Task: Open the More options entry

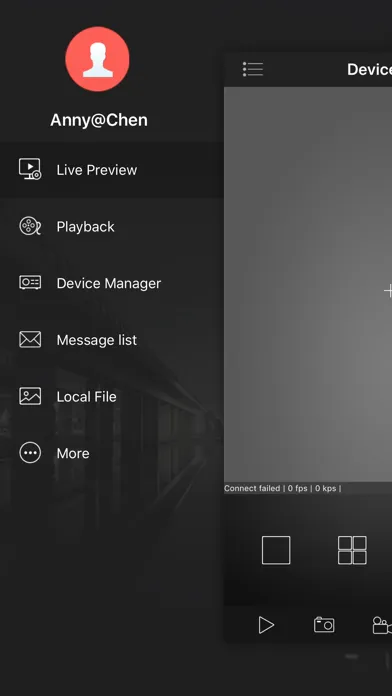Action: coord(111,453)
